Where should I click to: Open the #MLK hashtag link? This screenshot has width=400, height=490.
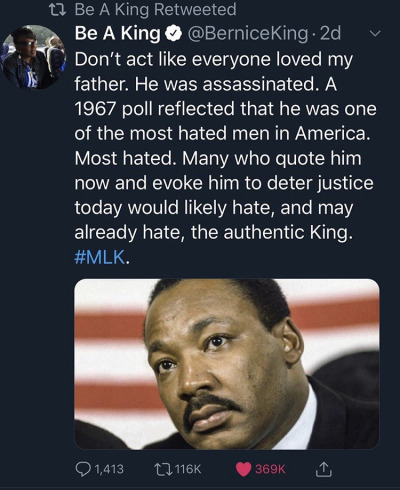tap(100, 257)
